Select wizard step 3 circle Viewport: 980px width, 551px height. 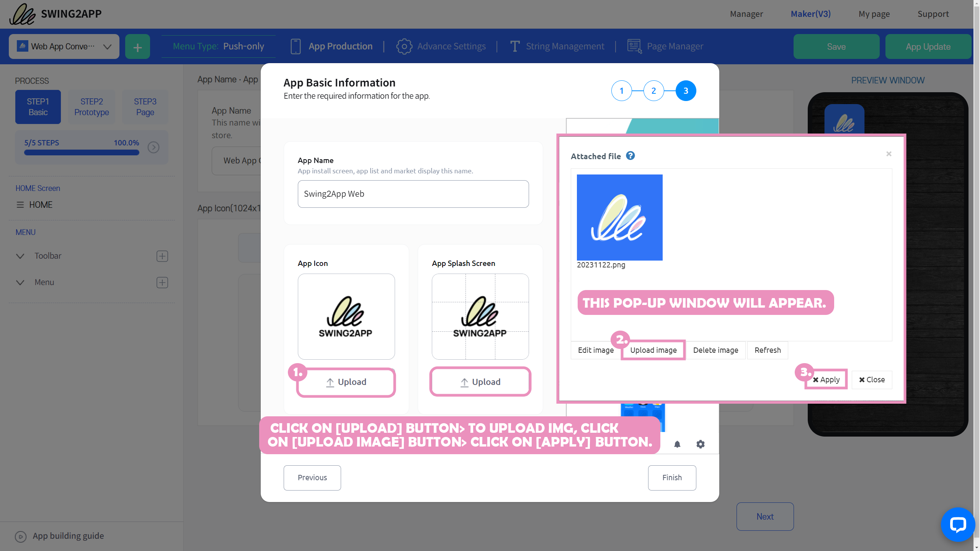pyautogui.click(x=686, y=91)
